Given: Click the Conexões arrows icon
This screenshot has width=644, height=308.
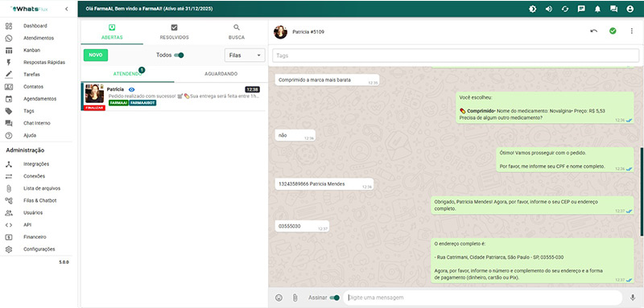Looking at the screenshot, I should (9, 176).
